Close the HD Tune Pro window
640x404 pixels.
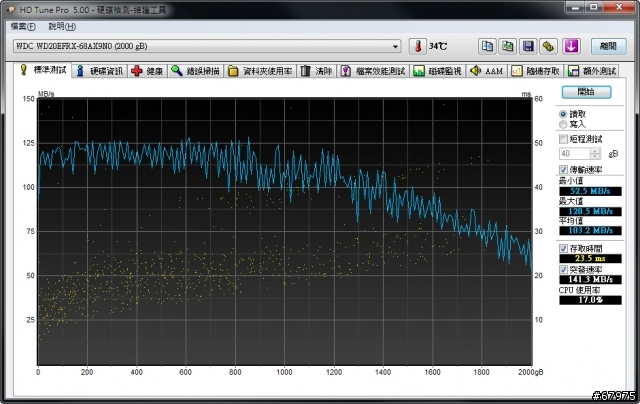click(619, 7)
